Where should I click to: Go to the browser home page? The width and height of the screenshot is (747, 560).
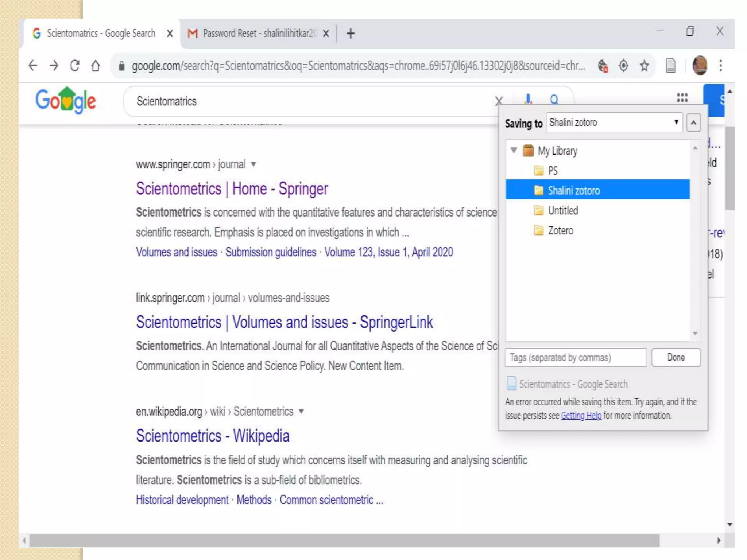(96, 66)
